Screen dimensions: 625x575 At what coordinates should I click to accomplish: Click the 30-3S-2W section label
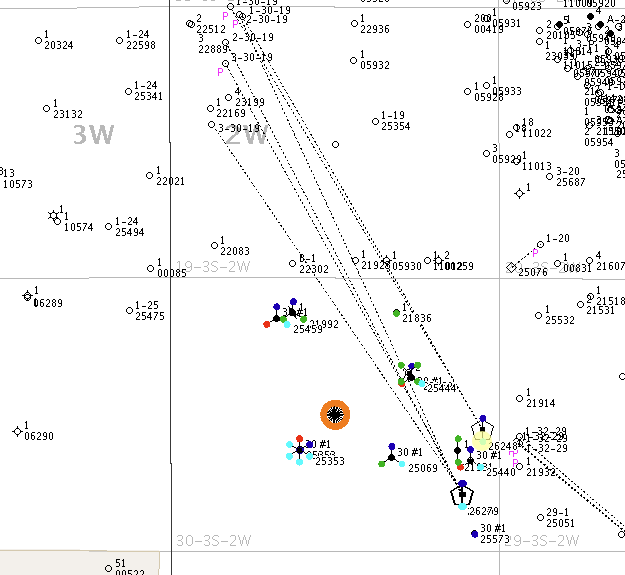[212, 541]
